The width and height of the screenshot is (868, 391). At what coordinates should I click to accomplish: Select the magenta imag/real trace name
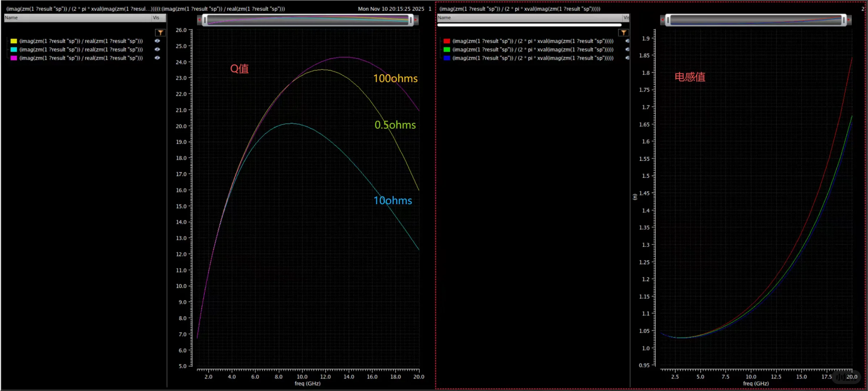(x=81, y=58)
